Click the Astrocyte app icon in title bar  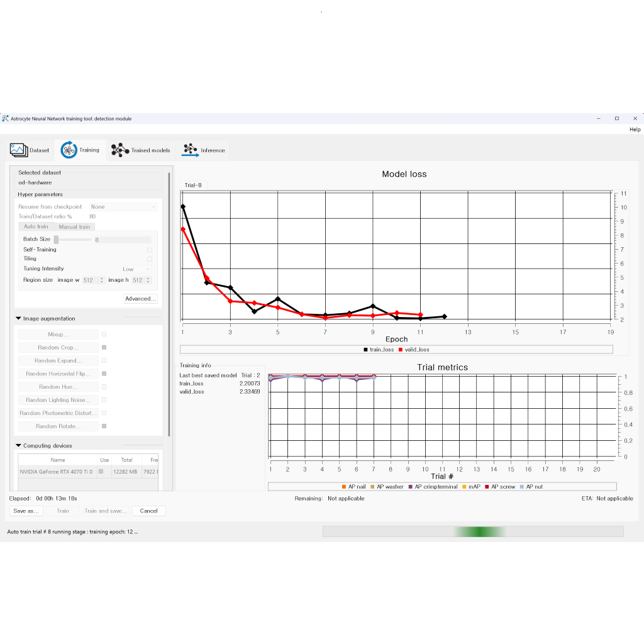pyautogui.click(x=6, y=118)
